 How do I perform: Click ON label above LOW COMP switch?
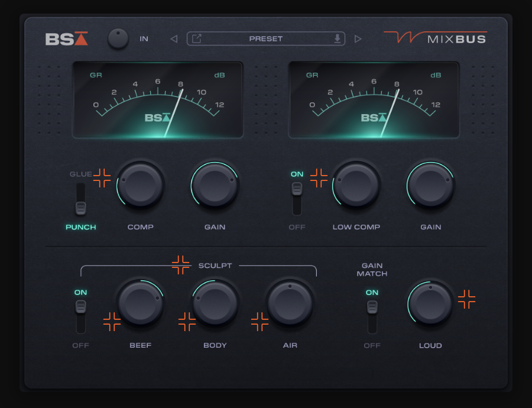(x=297, y=174)
